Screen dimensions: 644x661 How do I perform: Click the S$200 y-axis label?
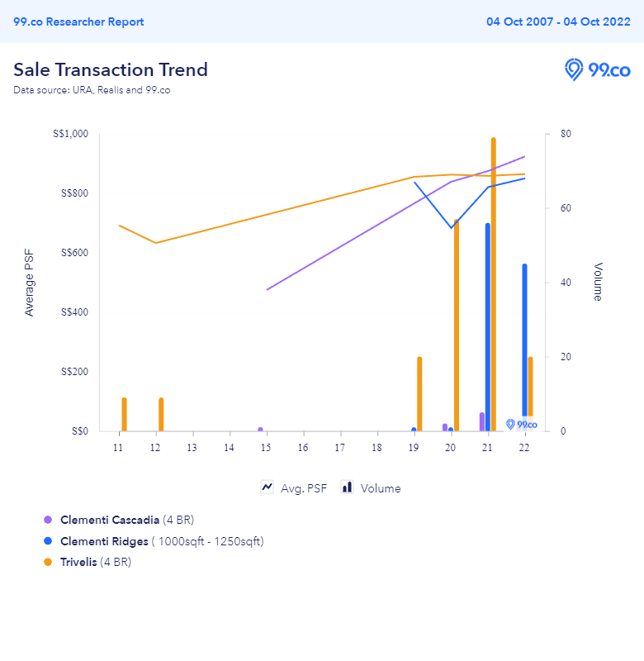[74, 371]
